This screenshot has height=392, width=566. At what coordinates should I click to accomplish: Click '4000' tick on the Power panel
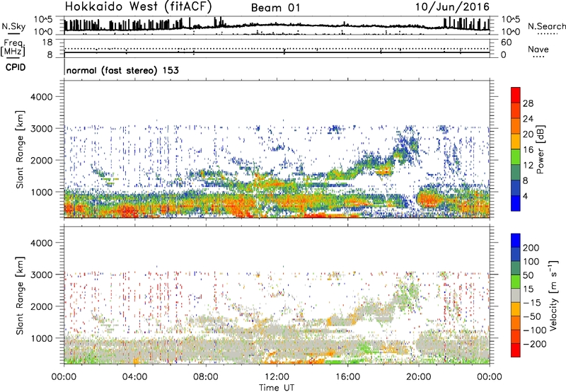tap(41, 97)
